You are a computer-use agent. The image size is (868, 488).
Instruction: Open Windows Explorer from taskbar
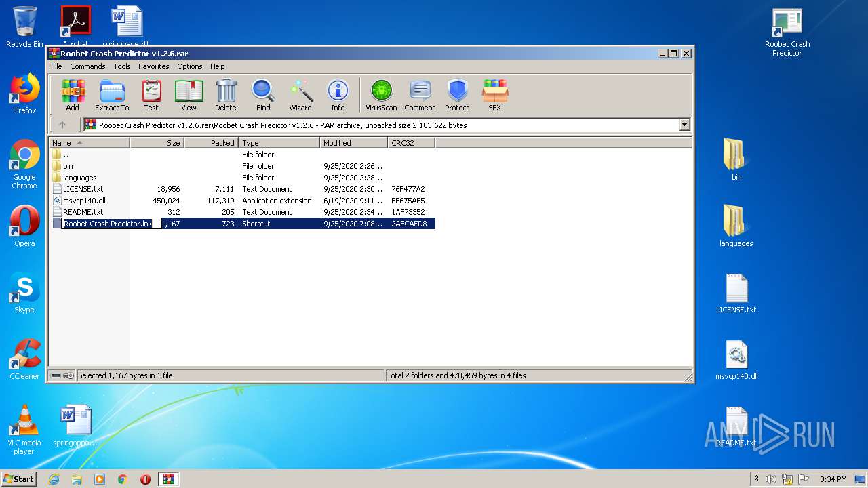click(x=77, y=479)
